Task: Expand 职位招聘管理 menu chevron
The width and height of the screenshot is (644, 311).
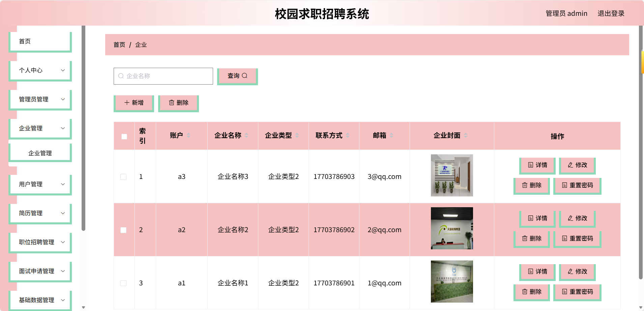Action: (x=63, y=242)
